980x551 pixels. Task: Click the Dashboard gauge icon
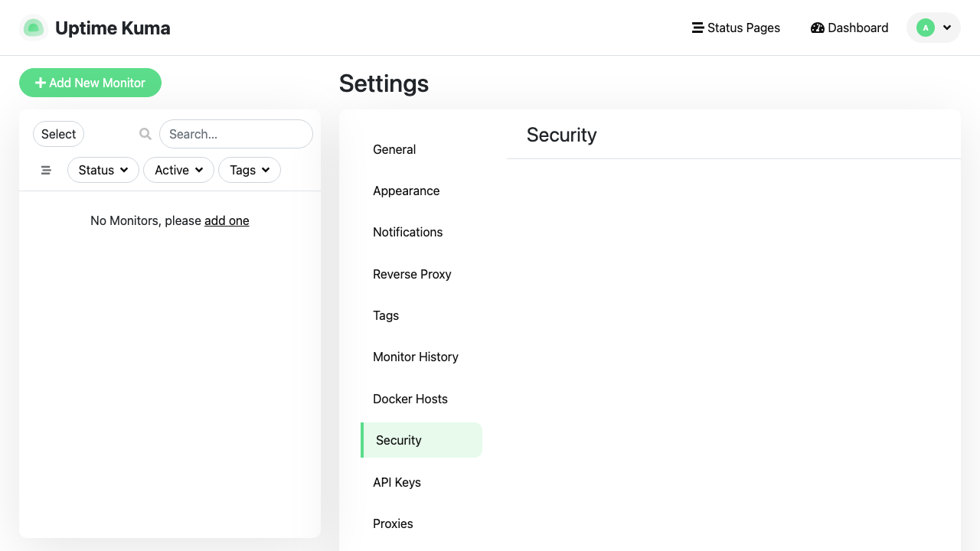click(x=817, y=28)
